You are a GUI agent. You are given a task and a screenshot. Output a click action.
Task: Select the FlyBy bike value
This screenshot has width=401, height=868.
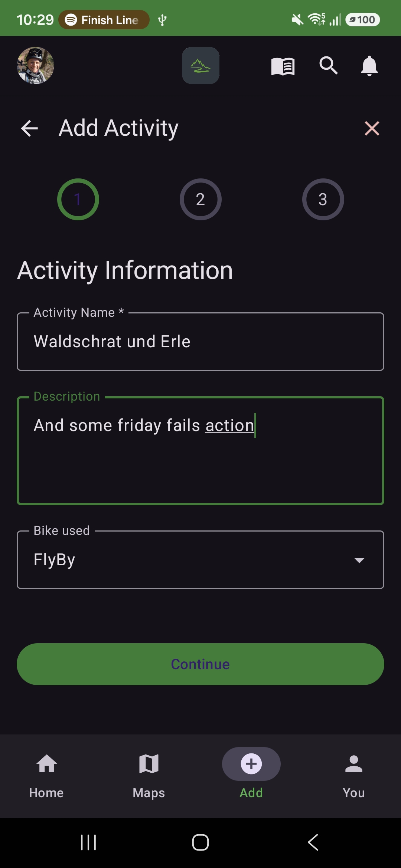55,559
